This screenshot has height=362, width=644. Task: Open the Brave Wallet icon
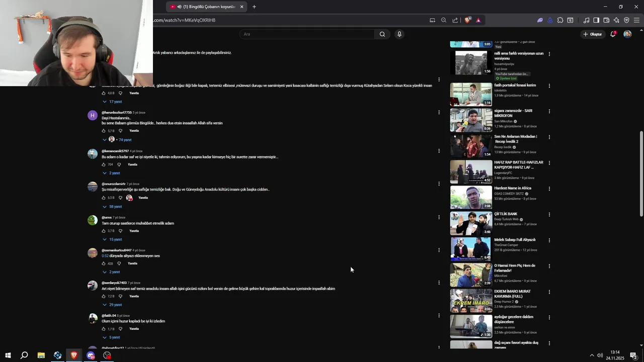(x=606, y=20)
